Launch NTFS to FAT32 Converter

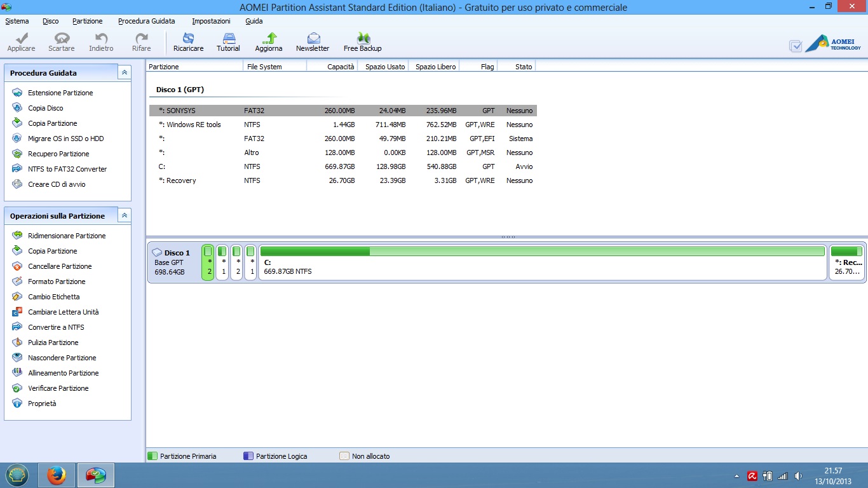coord(67,169)
